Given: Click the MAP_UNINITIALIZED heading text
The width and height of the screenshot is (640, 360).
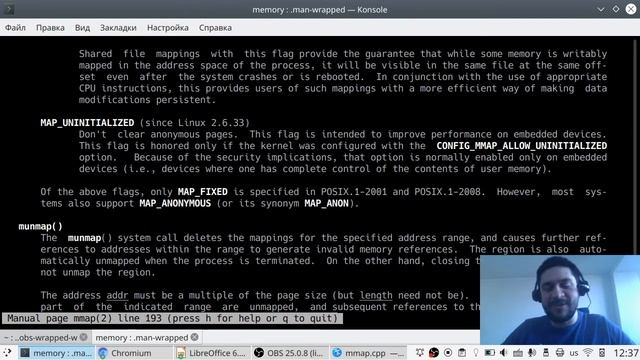Looking at the screenshot, I should point(87,123).
